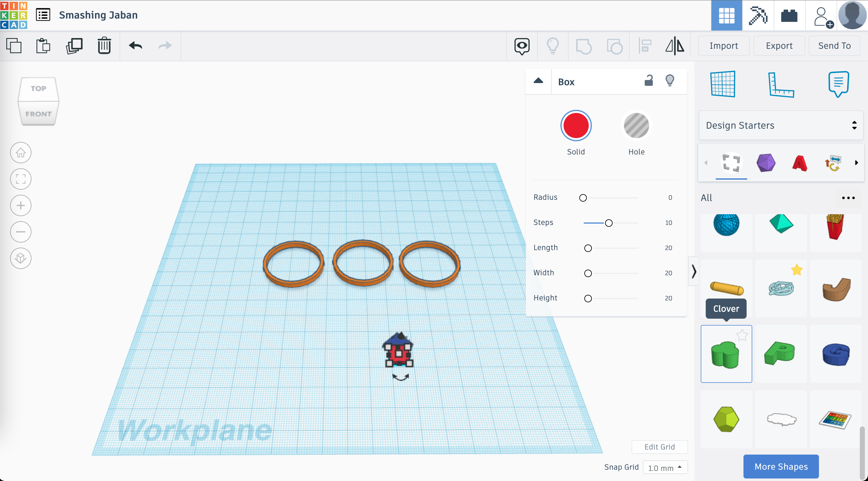Image resolution: width=868 pixels, height=481 pixels.
Task: Switch to the 3D Design grid view
Action: [726, 15]
